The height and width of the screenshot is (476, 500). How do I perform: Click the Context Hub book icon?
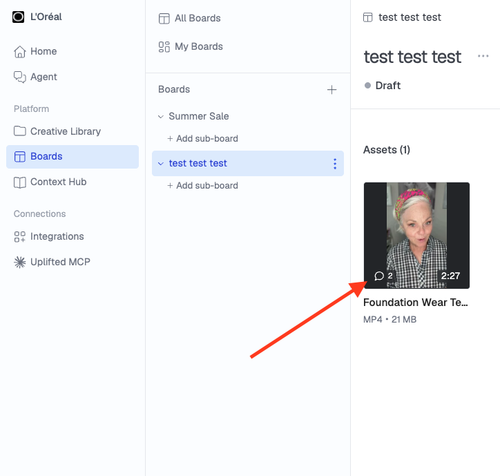pos(20,182)
